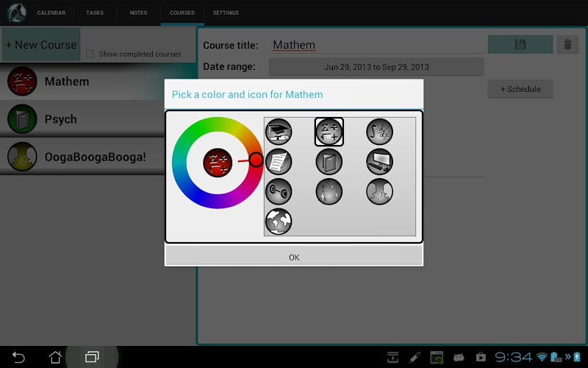Open the Calendar tab
Screen dimensions: 588x368
(x=51, y=13)
